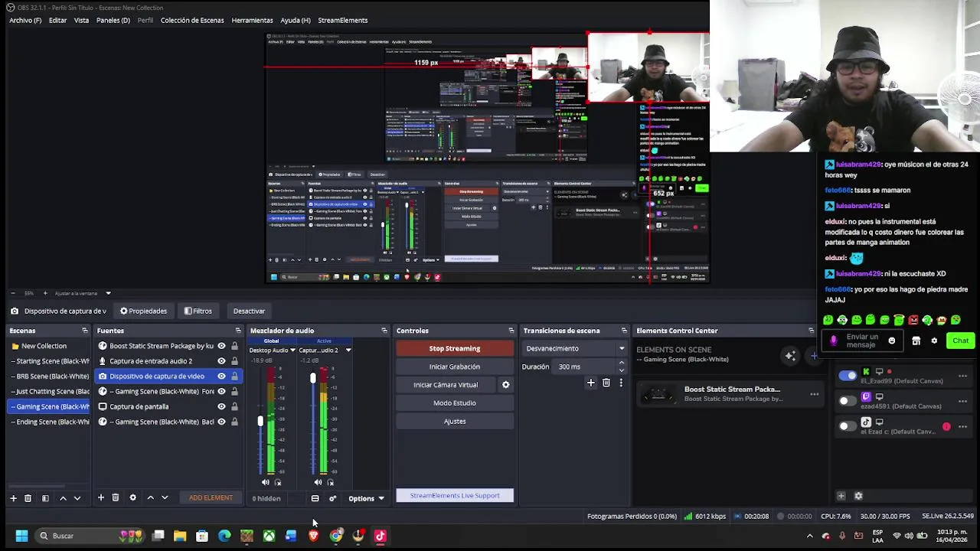Open transition options three-dot icon
The image size is (980, 551).
621,383
